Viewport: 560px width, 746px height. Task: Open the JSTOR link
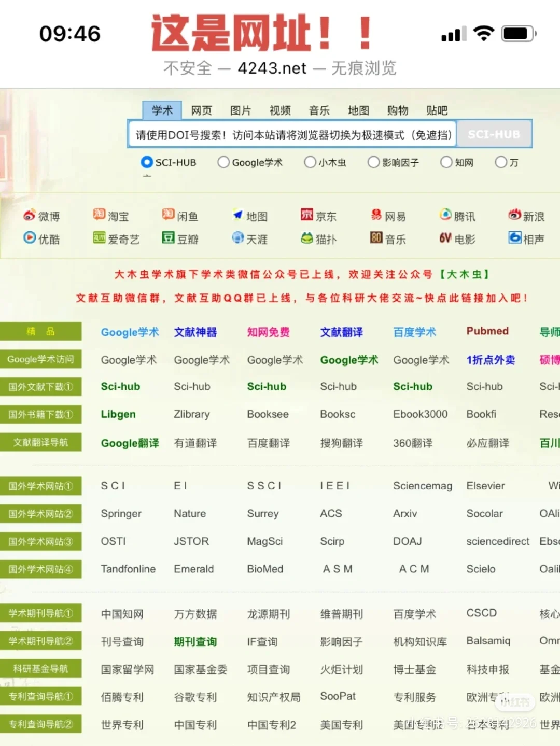click(191, 541)
